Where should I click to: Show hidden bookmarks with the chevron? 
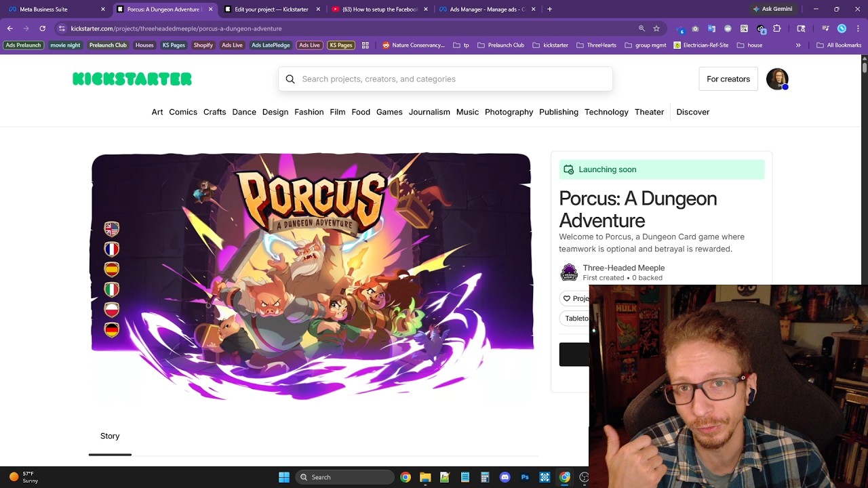(x=798, y=45)
